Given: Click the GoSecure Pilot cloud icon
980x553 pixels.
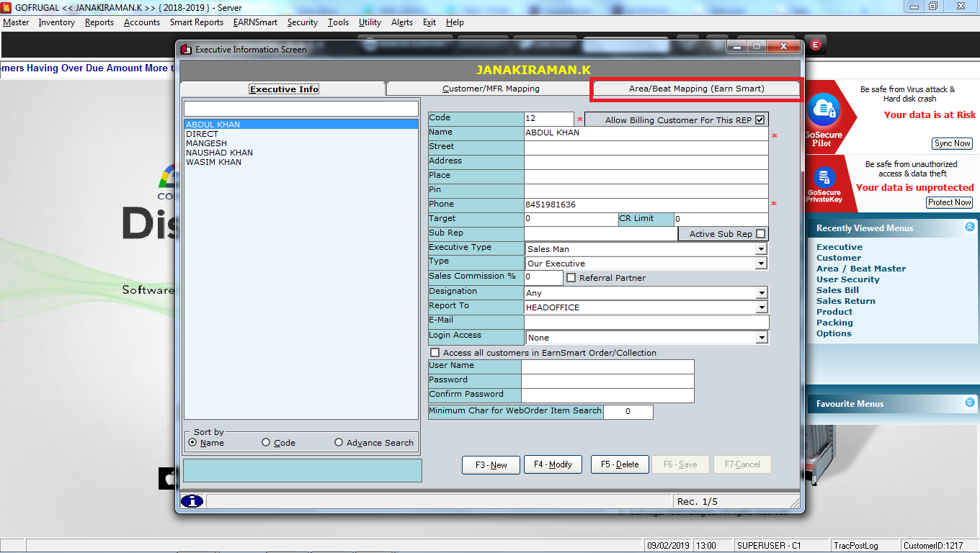Looking at the screenshot, I should pyautogui.click(x=823, y=109).
